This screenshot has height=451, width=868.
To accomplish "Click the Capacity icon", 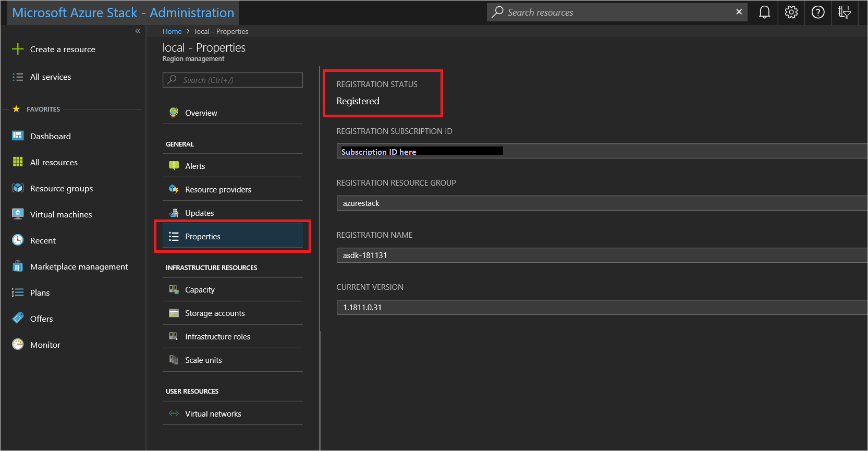I will tap(174, 289).
